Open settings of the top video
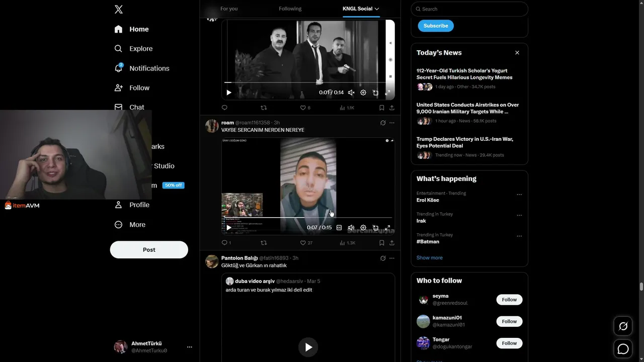Image resolution: width=644 pixels, height=362 pixels. click(x=363, y=93)
